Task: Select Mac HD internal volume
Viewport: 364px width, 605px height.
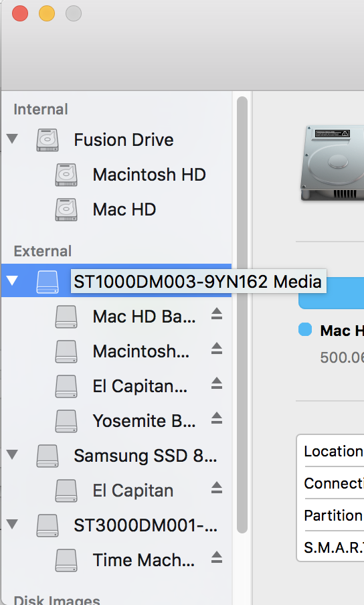Action: [x=116, y=209]
